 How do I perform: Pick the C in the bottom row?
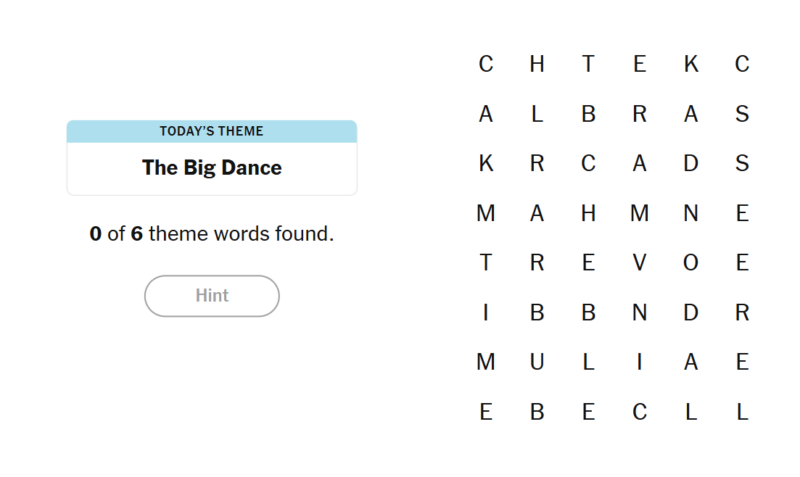click(640, 411)
